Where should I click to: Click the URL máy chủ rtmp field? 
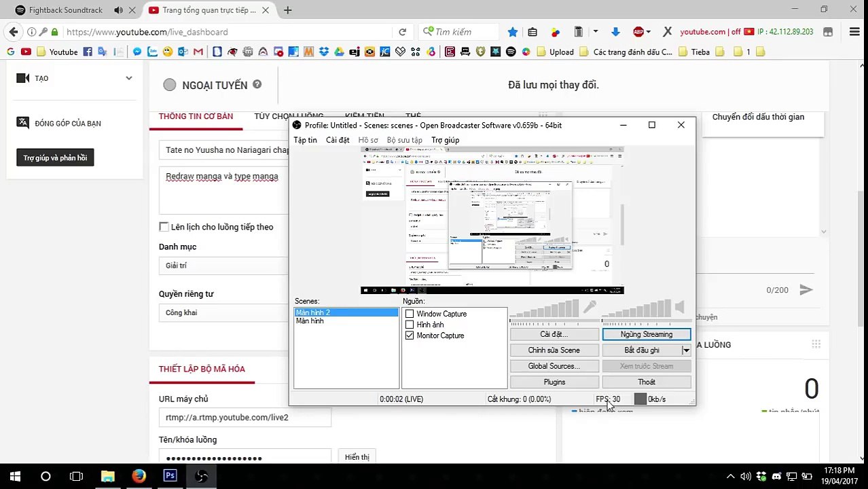pyautogui.click(x=245, y=418)
